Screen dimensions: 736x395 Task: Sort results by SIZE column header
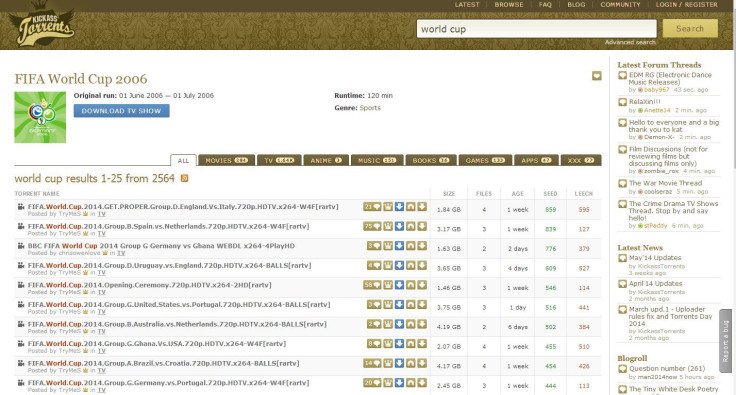tap(449, 193)
